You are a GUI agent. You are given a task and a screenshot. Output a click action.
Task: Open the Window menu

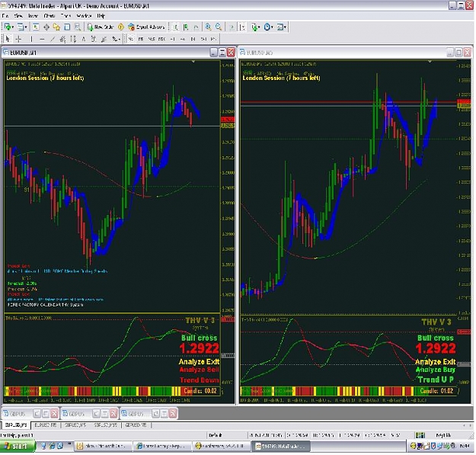pyautogui.click(x=84, y=15)
